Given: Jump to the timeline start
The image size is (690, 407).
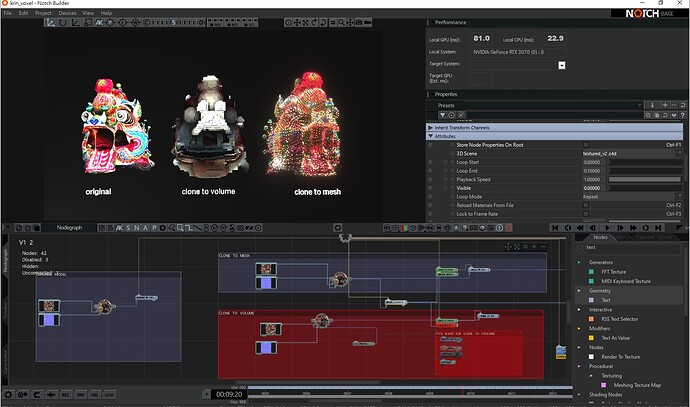Looking at the screenshot, I should pos(555,228).
